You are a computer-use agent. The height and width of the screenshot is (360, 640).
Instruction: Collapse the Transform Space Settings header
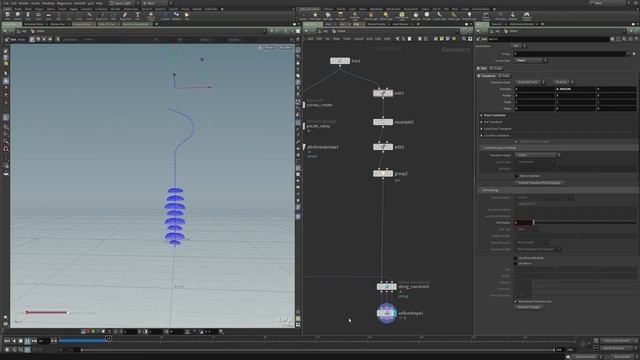coord(558,148)
